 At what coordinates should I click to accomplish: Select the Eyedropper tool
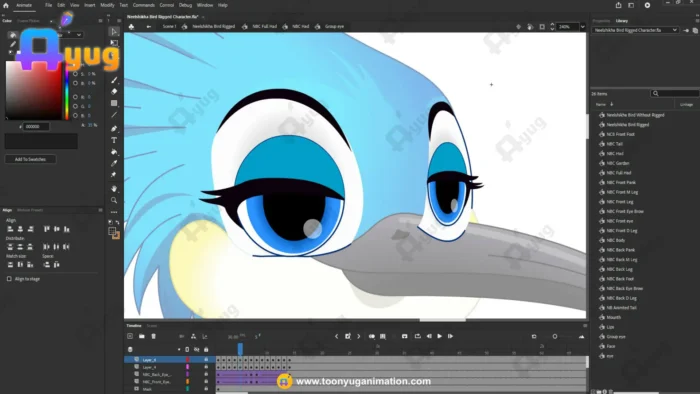(114, 163)
